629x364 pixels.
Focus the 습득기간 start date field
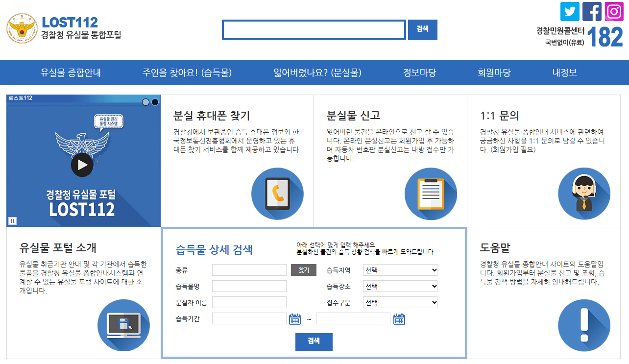249,318
